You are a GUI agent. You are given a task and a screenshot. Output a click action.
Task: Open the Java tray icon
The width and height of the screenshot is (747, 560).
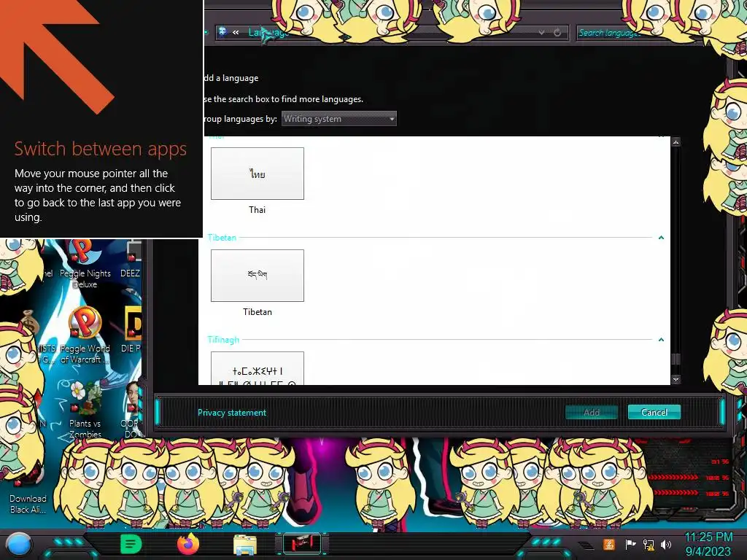tap(609, 544)
